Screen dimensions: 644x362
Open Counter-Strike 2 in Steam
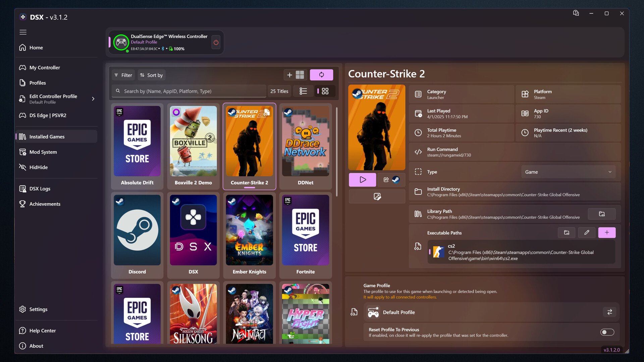click(396, 180)
